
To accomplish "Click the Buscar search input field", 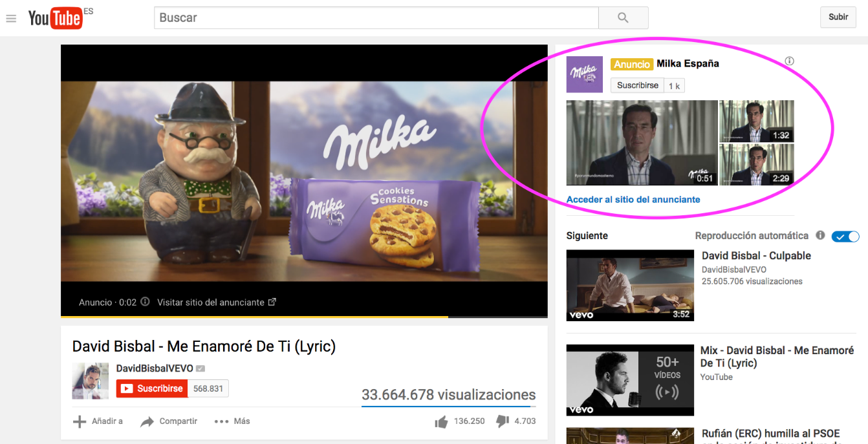I will click(x=376, y=18).
